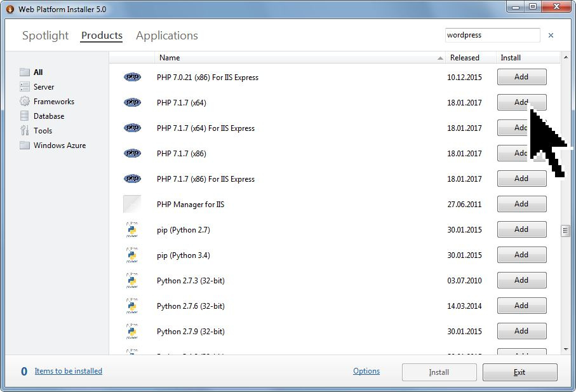
Task: Clear the wordpress search with the X
Action: pos(551,36)
